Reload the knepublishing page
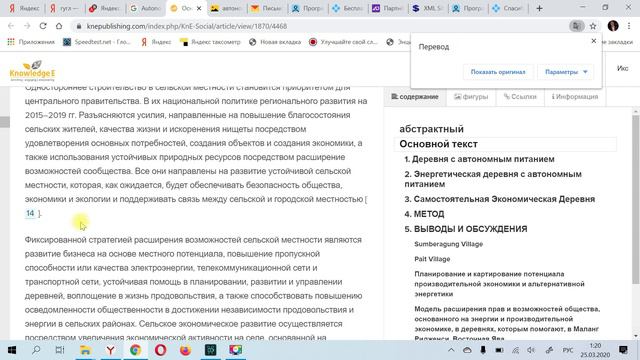This screenshot has height=360, width=640. click(x=43, y=26)
